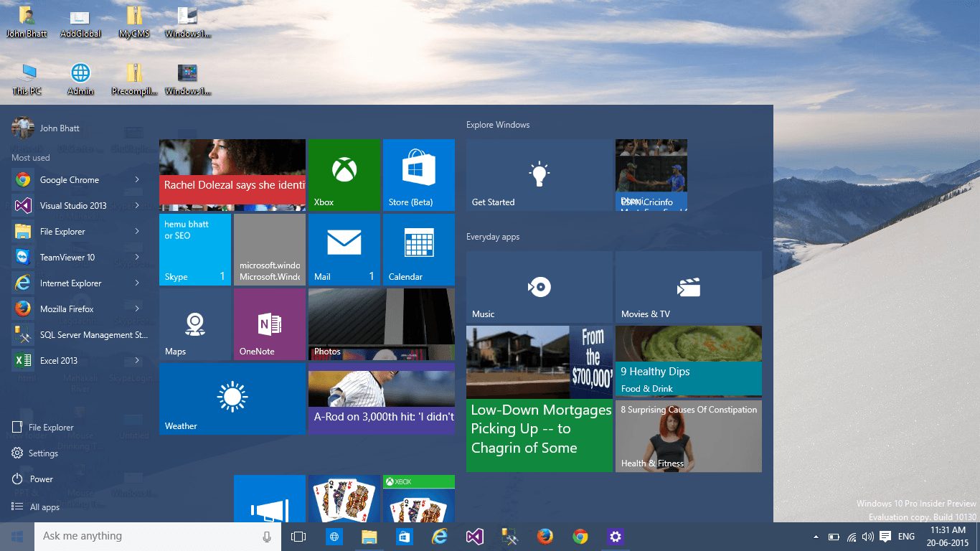
Task: Expand the Most used File Explorer arrow
Action: (137, 232)
